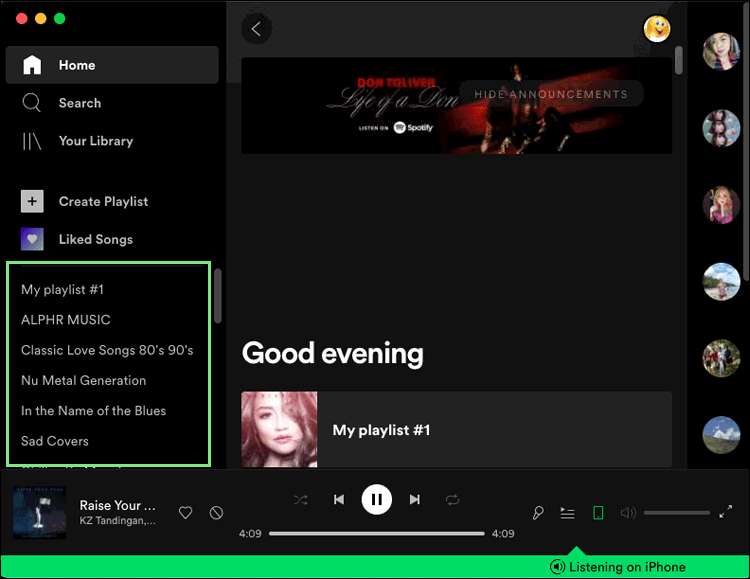The image size is (750, 579).
Task: Toggle shuffle playback
Action: 301,500
